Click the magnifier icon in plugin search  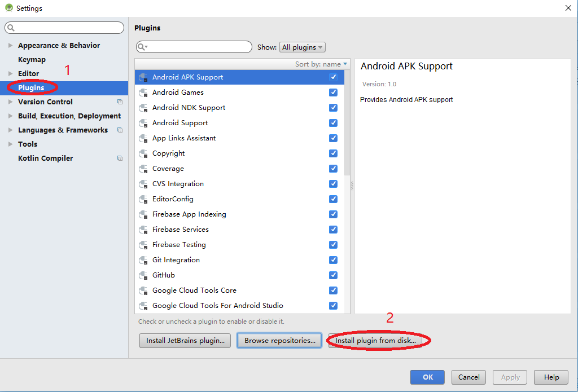(x=142, y=47)
